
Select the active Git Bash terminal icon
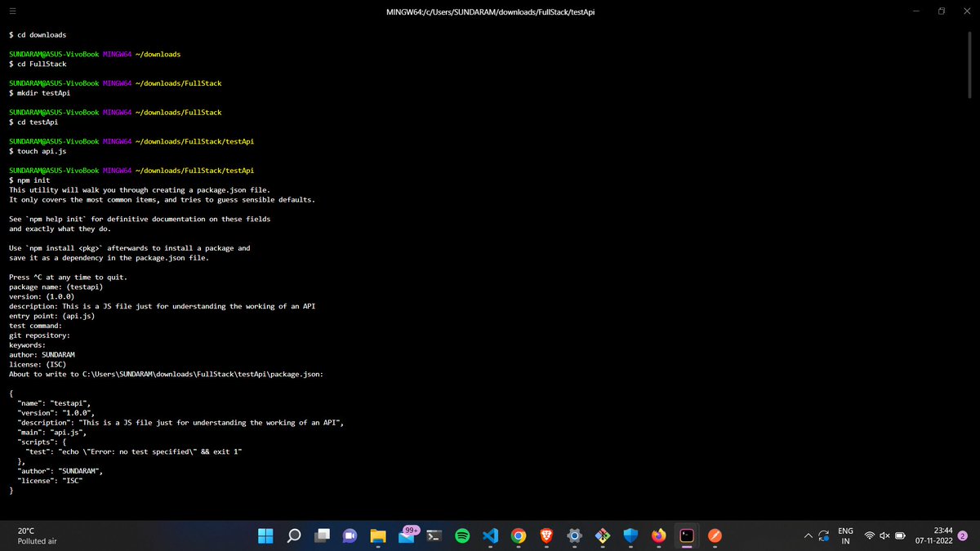coord(685,535)
